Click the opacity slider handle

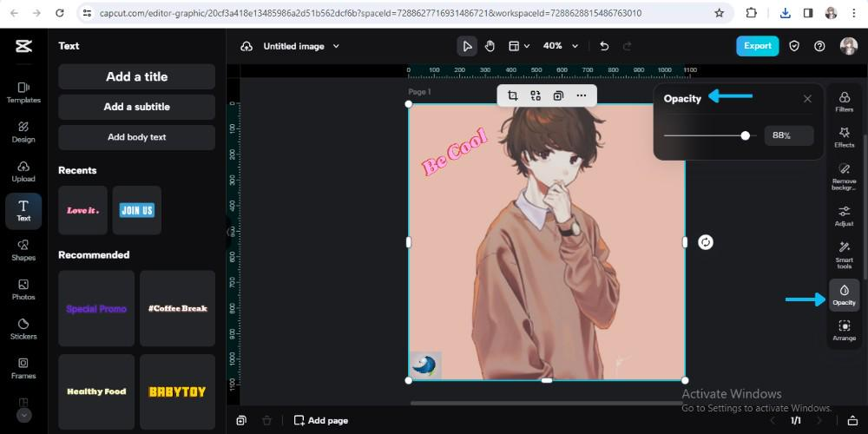click(745, 135)
